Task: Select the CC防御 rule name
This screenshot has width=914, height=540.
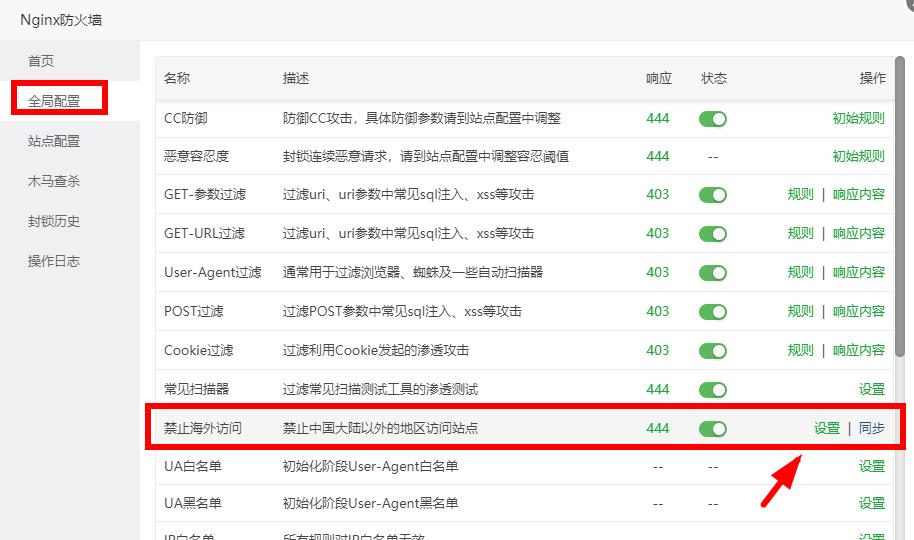Action: (186, 118)
